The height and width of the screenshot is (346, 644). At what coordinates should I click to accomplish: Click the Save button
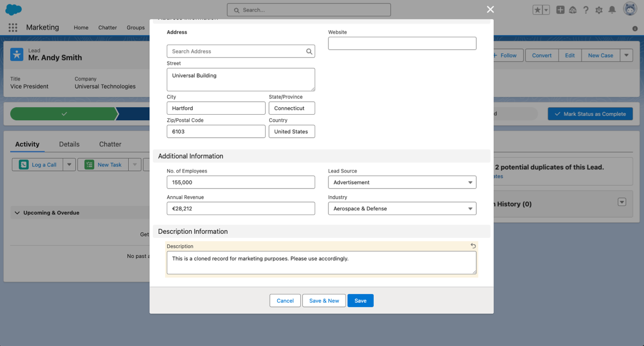tap(360, 301)
